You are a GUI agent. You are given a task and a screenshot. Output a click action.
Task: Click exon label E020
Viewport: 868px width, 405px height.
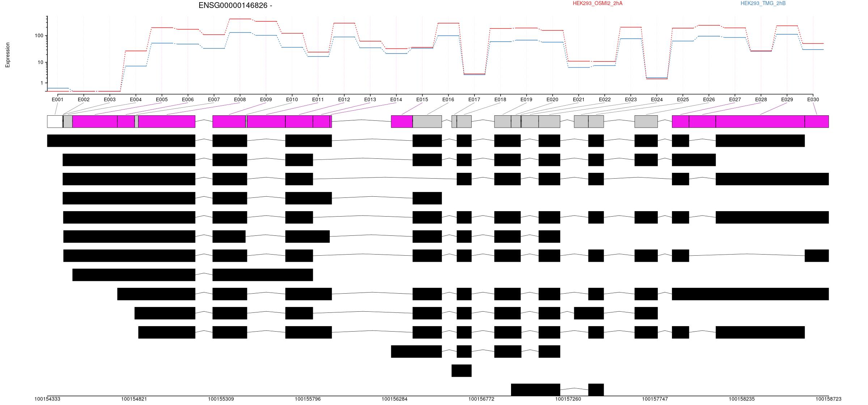[552, 99]
